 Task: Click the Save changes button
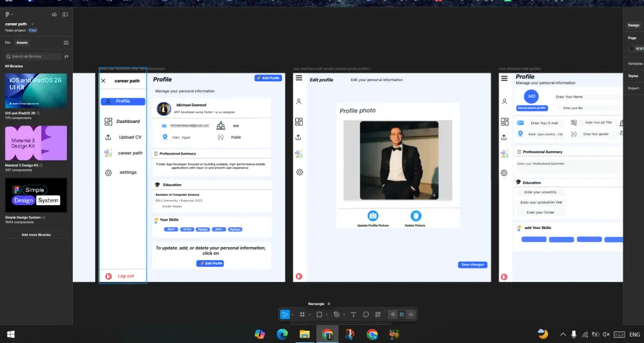(473, 264)
